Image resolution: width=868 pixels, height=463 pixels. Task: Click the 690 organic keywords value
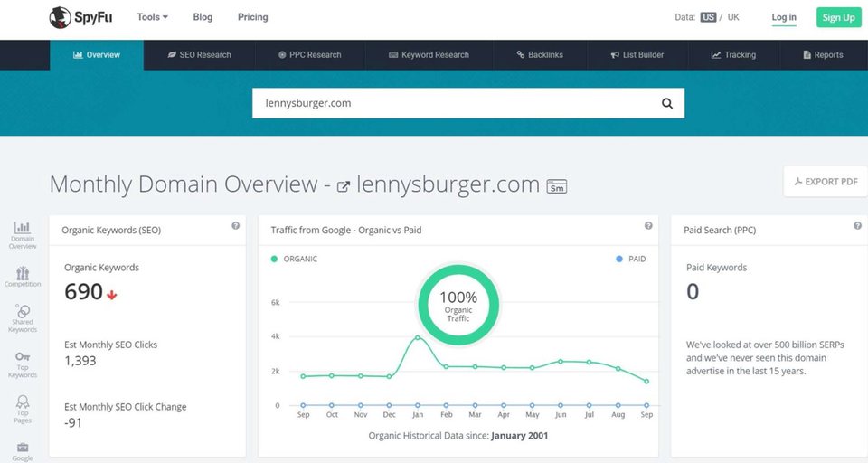coord(83,292)
